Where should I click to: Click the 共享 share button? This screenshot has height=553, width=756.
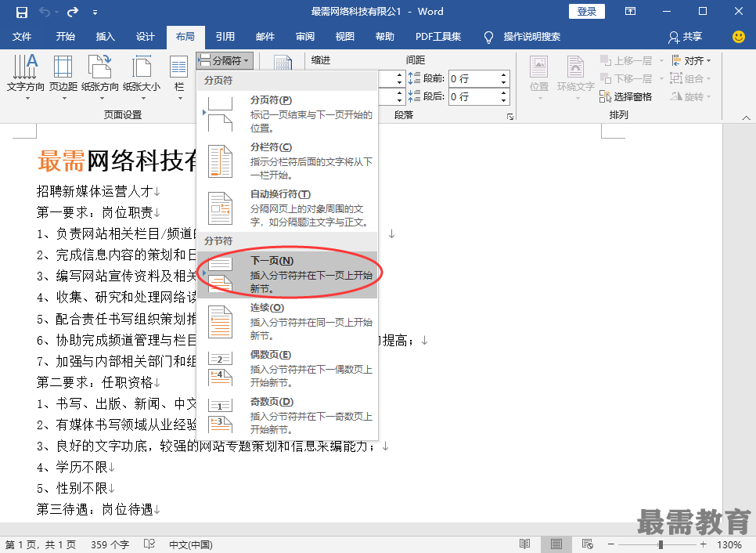click(x=685, y=37)
